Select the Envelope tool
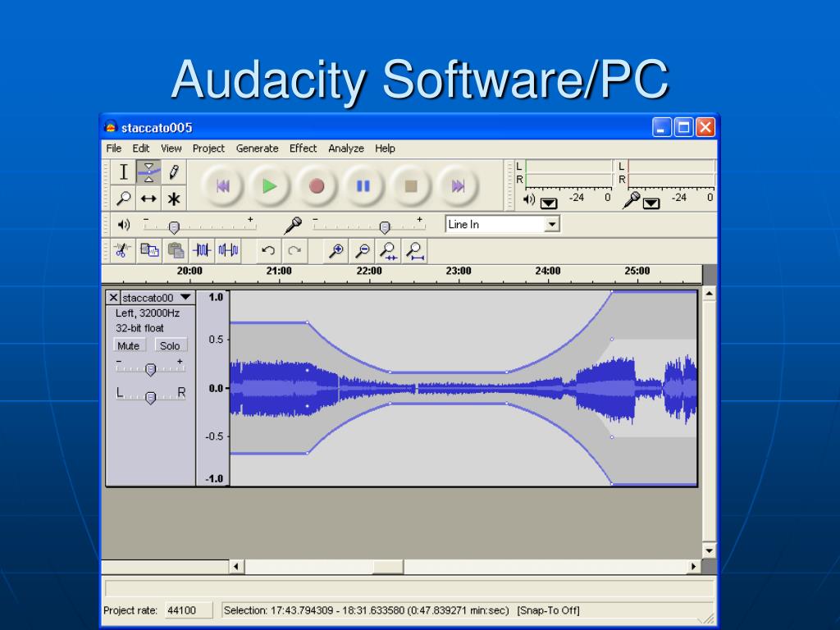This screenshot has height=630, width=840. click(x=148, y=172)
